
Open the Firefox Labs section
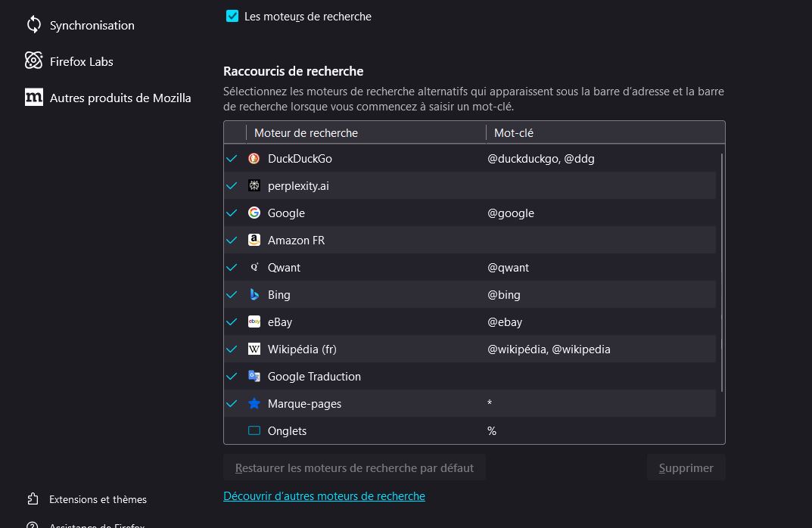click(81, 61)
